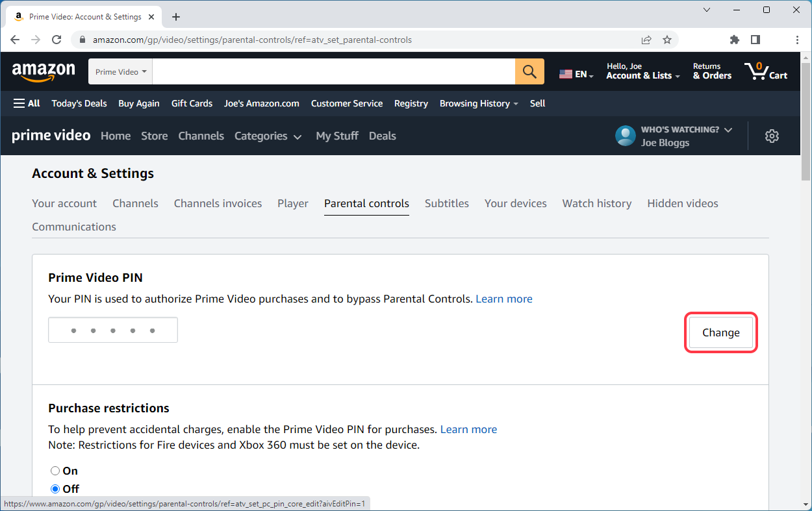
Task: Open Today's Deals link
Action: pos(79,103)
